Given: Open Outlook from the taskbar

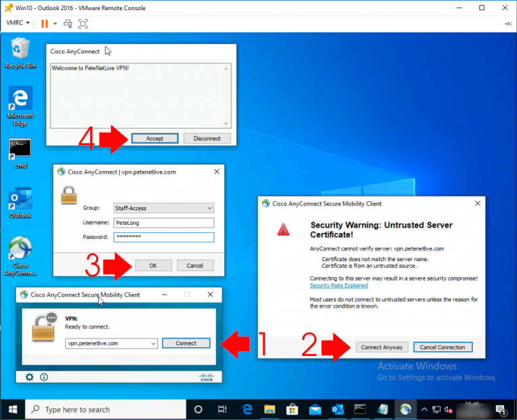Looking at the screenshot, I should pos(337,409).
